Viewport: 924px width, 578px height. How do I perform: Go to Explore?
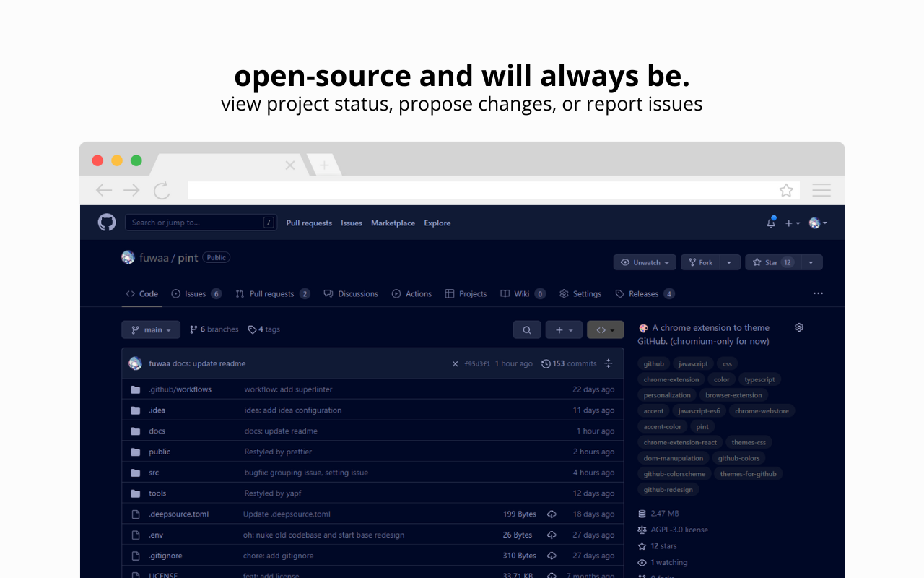point(437,223)
